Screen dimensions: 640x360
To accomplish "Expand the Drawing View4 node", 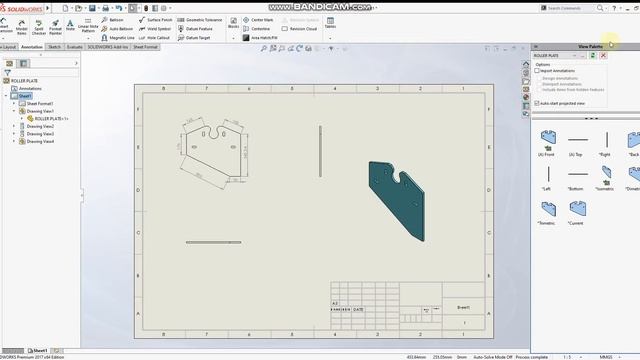I will 14,141.
